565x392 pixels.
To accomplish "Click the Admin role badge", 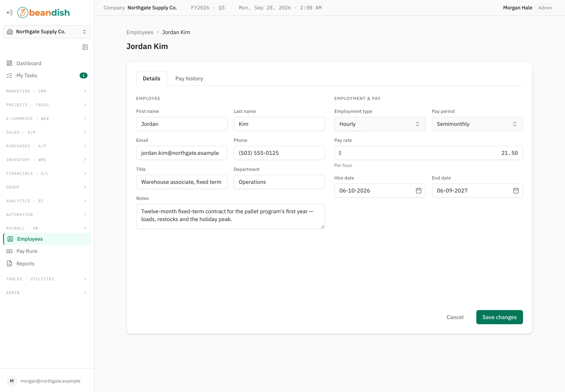I will click(x=545, y=8).
